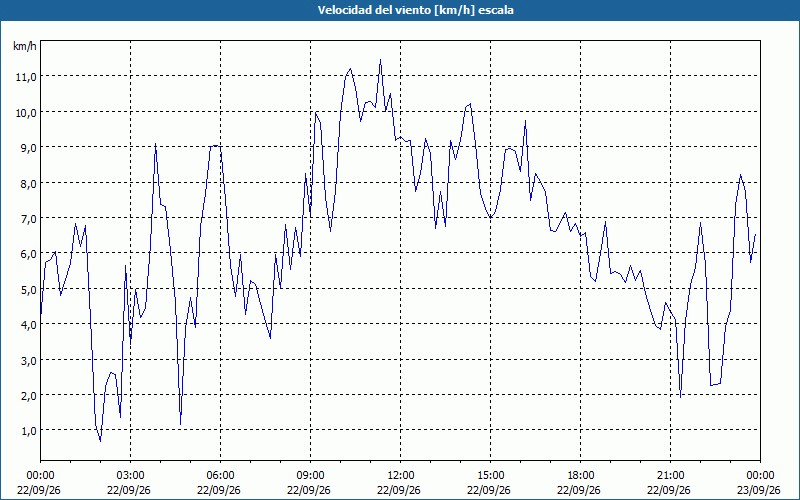This screenshot has width=800, height=500.
Task: Select the "10,0" y-axis tick label
Action: point(26,112)
